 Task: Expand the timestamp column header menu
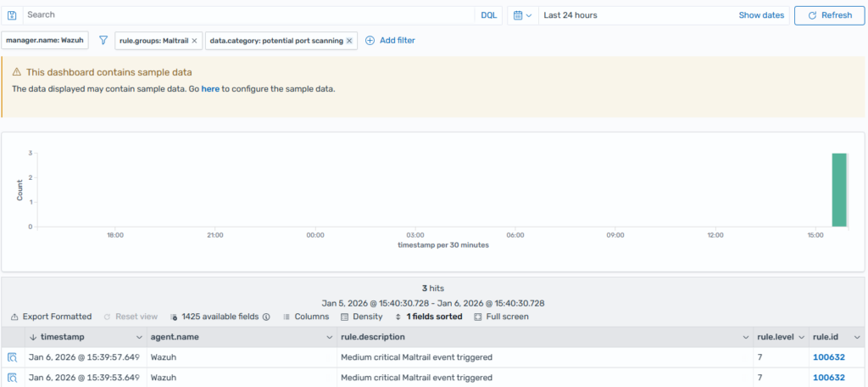coord(137,337)
